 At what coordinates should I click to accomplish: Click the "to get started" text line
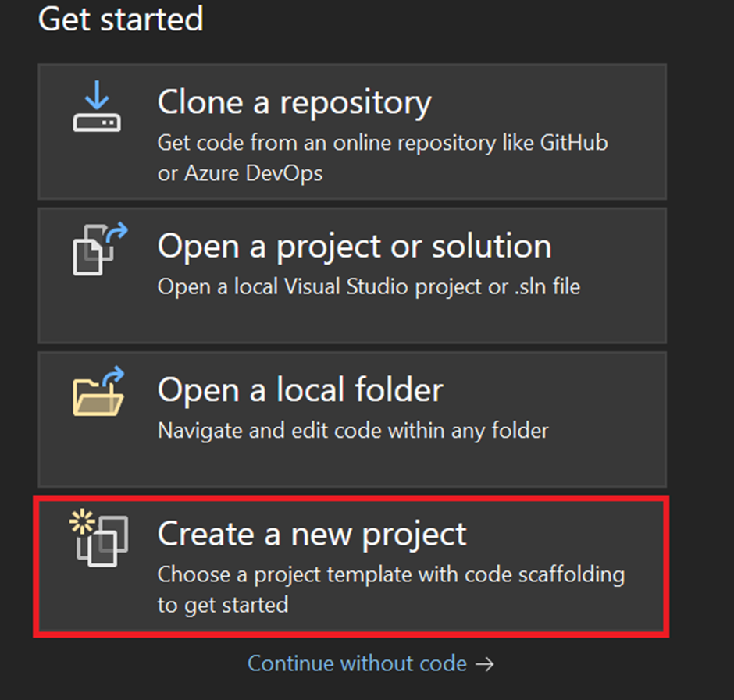tap(223, 605)
